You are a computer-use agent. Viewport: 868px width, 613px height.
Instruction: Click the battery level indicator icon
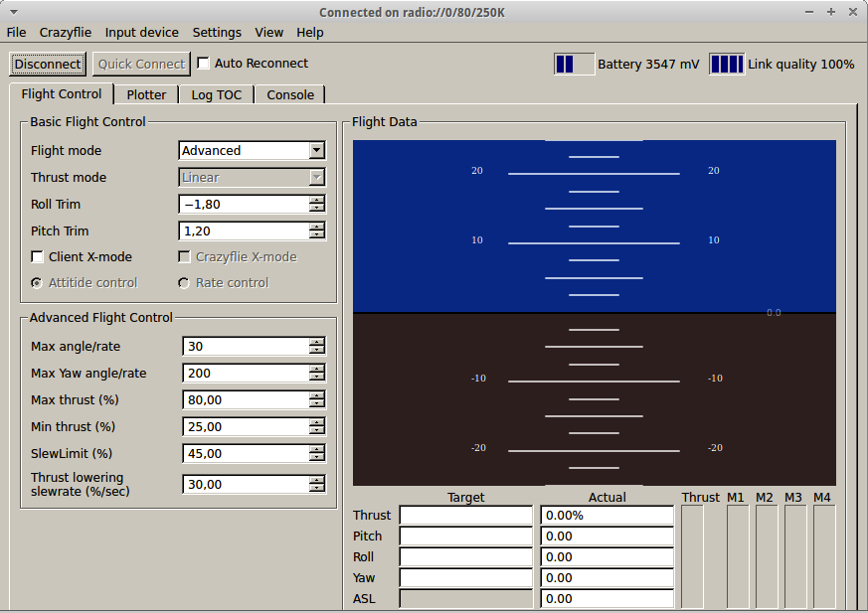click(x=574, y=65)
